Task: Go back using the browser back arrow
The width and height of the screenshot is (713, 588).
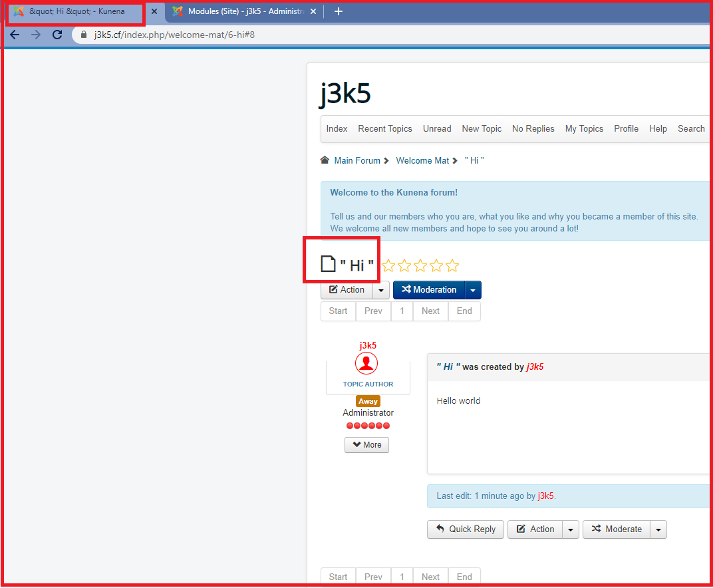Action: 15,35
